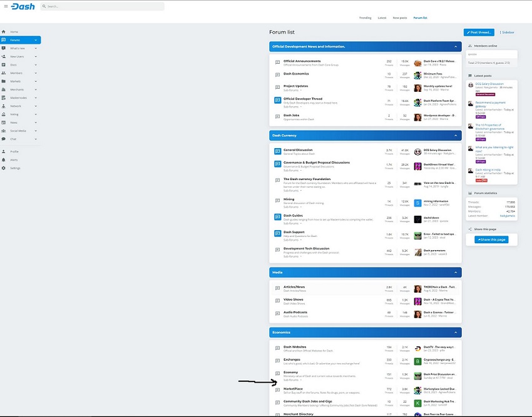Viewport: 532px width, 417px height.
Task: Click the Merchants sidebar icon
Action: tap(3, 89)
